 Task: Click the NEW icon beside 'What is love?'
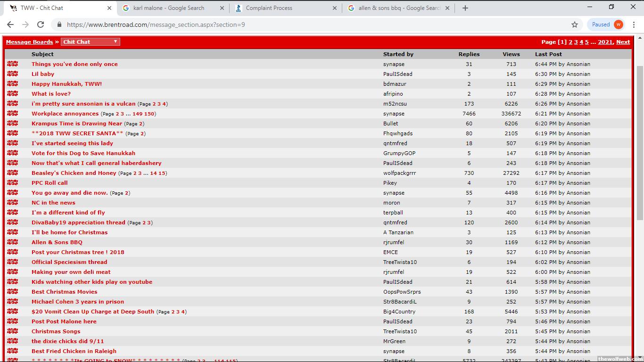click(12, 94)
